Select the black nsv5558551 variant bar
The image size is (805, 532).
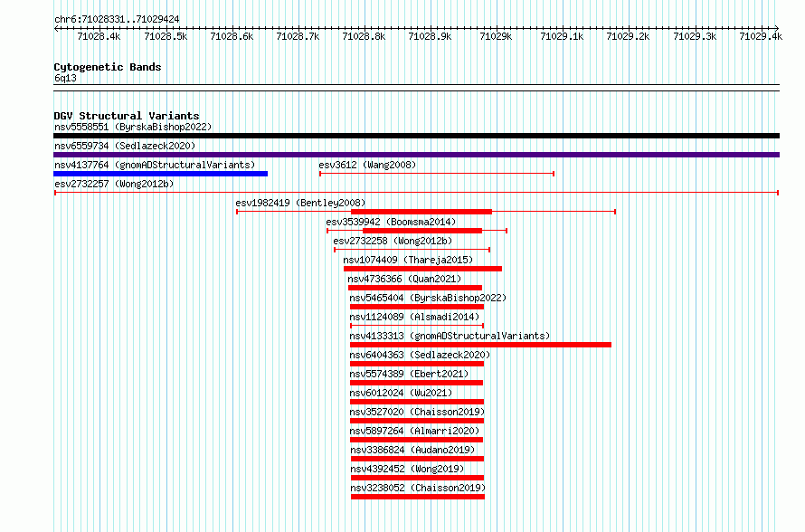point(416,136)
